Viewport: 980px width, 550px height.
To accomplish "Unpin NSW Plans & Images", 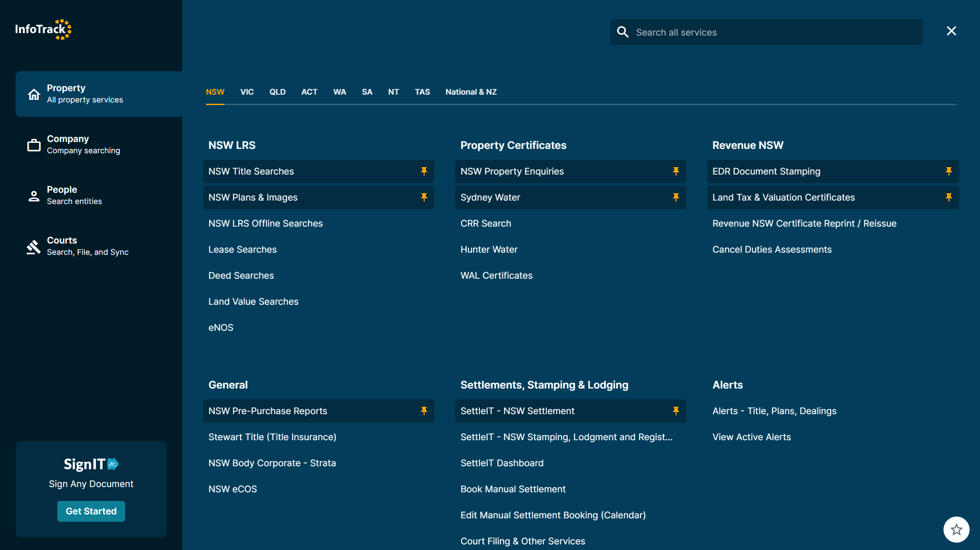I will 424,198.
